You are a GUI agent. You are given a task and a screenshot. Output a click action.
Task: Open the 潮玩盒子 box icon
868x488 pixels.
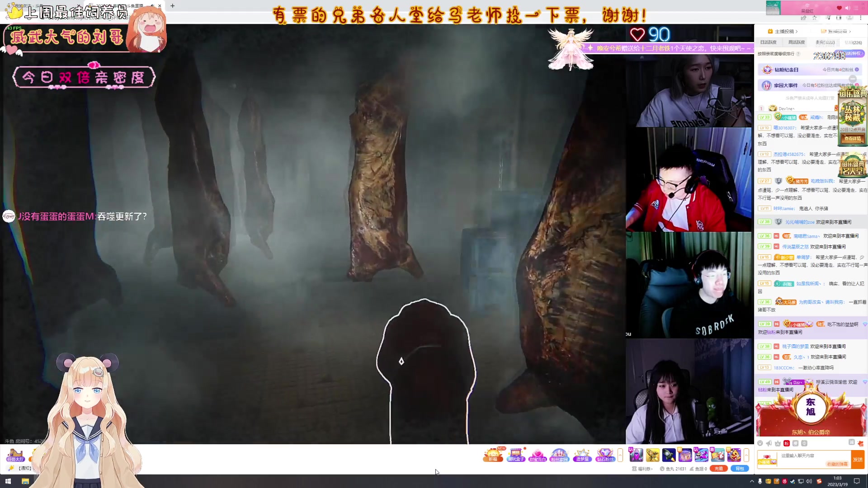[516, 455]
